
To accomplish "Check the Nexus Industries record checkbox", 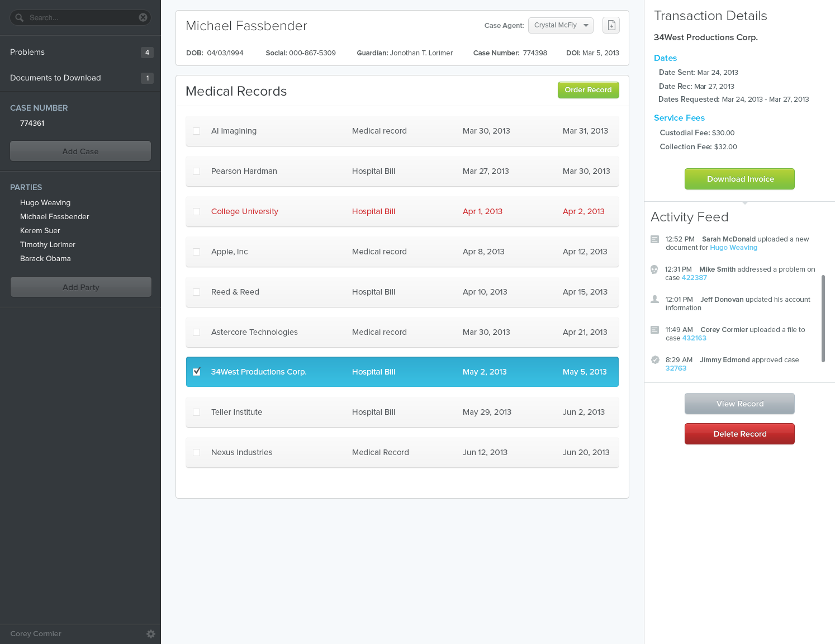I will 196,452.
